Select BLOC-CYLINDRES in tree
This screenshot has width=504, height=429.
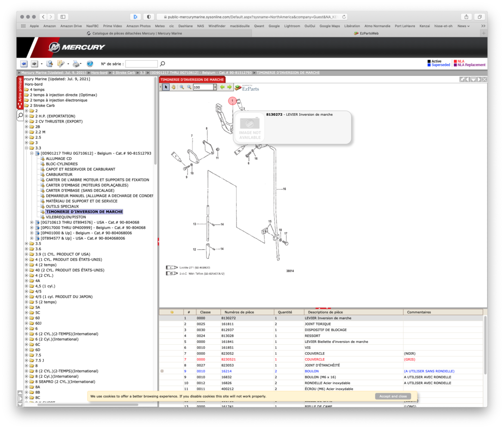62,164
